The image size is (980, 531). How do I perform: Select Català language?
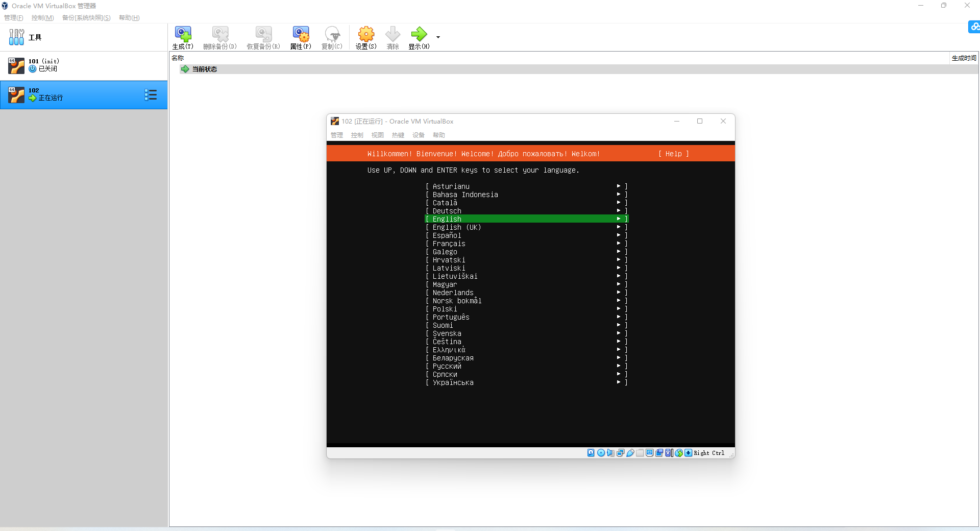pos(527,203)
